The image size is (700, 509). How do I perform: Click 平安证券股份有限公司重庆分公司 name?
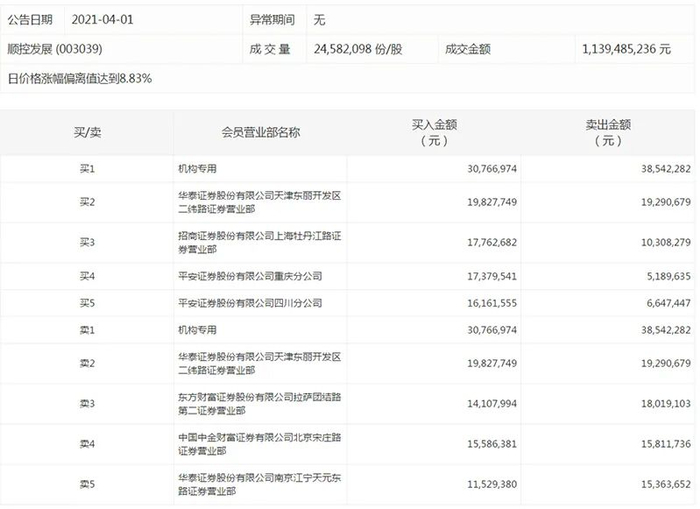tap(250, 276)
